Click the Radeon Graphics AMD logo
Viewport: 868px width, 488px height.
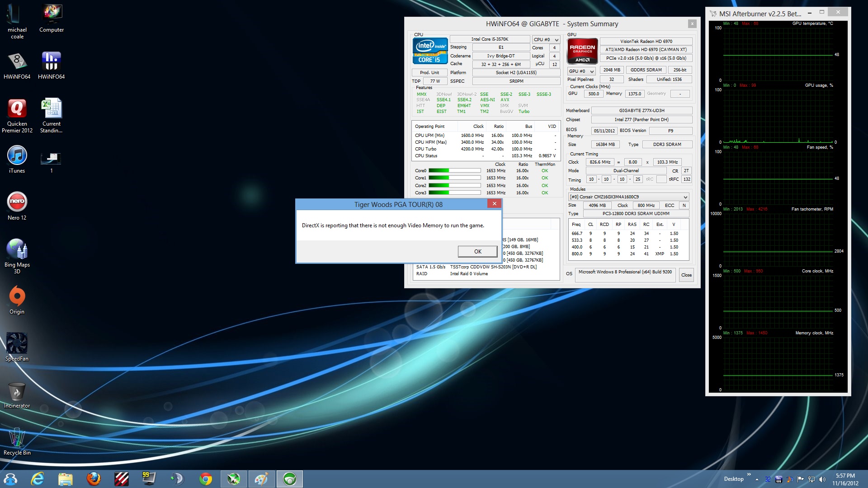582,51
